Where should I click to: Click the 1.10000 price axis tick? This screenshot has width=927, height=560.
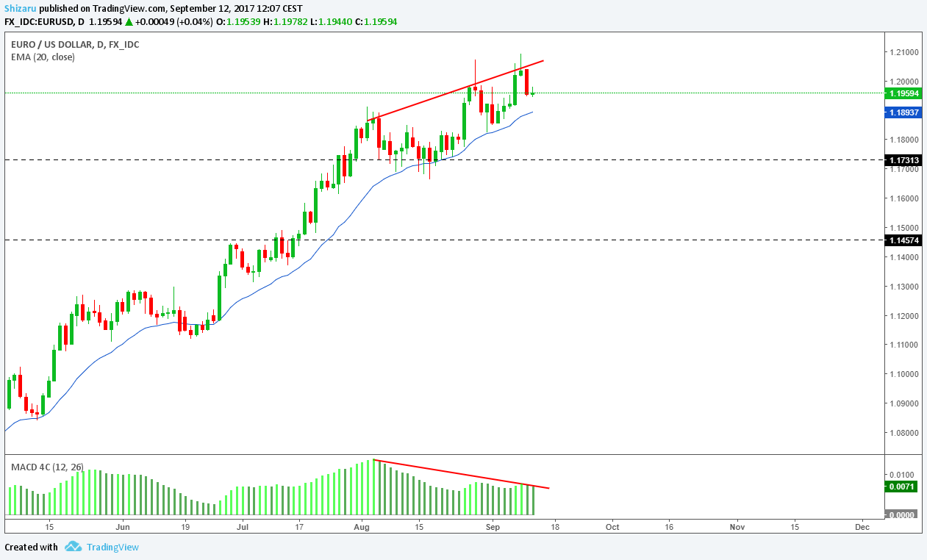903,374
